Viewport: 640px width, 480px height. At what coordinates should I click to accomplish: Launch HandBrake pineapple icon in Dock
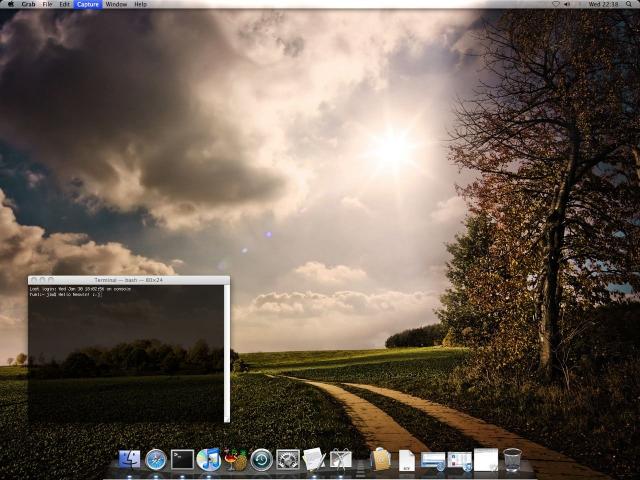point(236,460)
